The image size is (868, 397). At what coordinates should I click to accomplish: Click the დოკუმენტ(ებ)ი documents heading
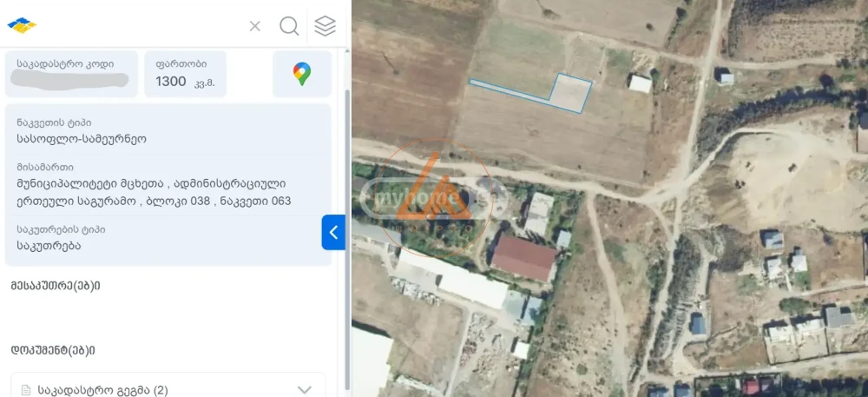[x=53, y=350]
